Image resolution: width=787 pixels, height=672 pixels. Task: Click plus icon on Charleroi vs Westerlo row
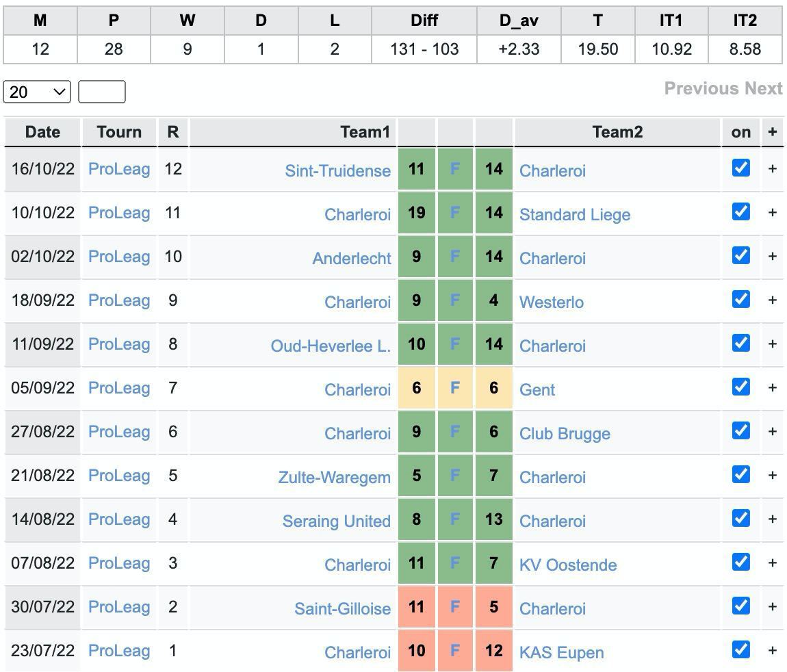[x=772, y=300]
